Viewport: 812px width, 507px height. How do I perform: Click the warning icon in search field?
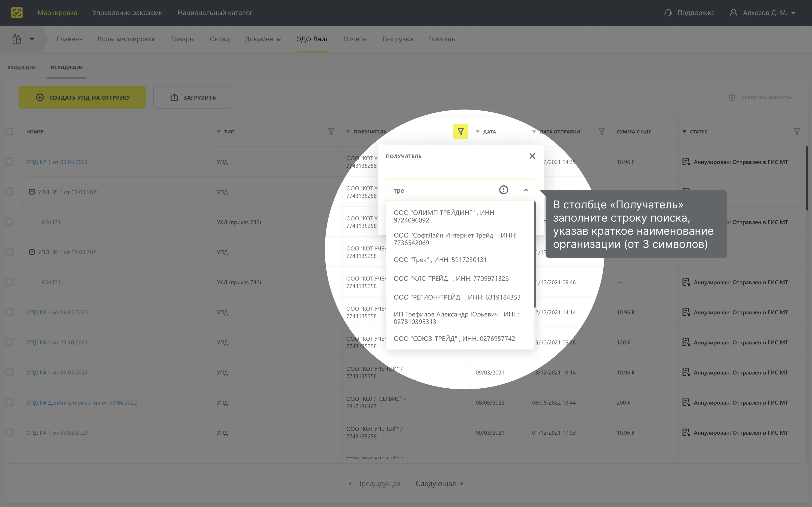click(x=504, y=190)
